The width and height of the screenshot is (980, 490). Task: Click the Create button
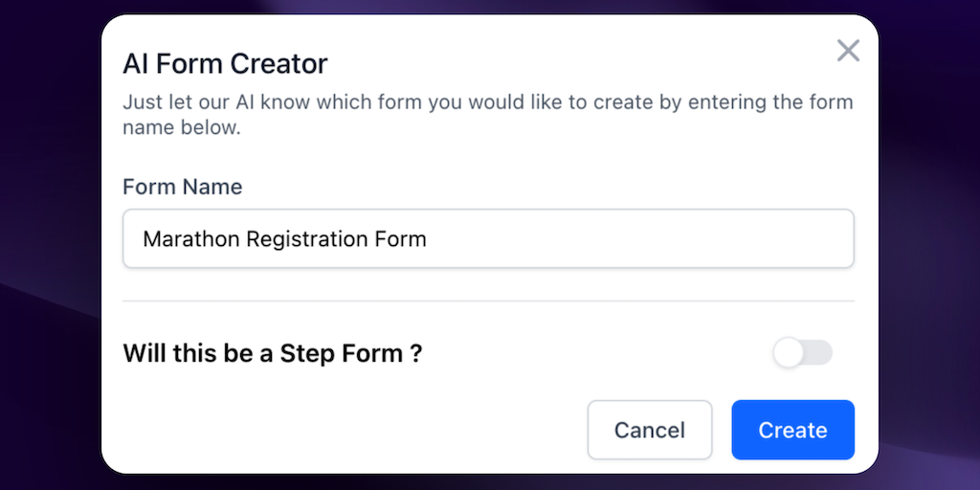click(x=792, y=430)
